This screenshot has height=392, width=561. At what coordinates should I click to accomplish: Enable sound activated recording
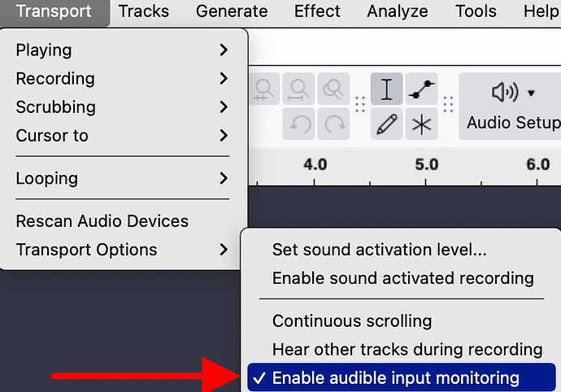[x=401, y=278]
